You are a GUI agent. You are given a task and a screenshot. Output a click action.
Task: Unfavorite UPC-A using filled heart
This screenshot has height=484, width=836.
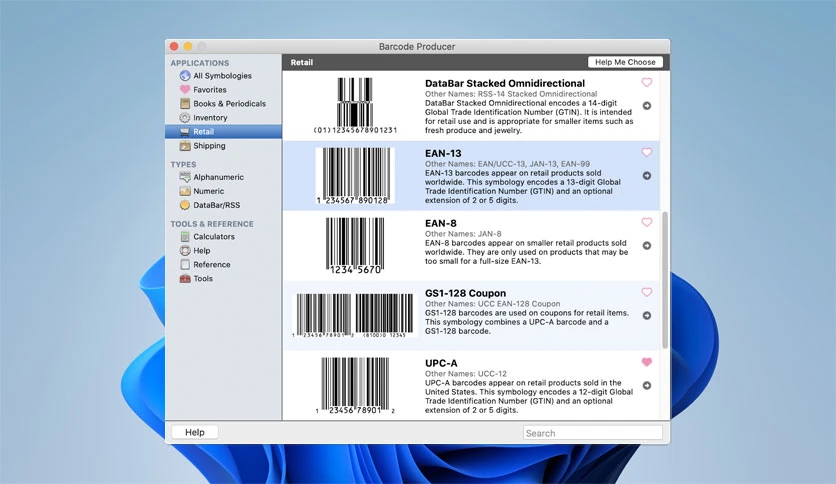coord(647,362)
